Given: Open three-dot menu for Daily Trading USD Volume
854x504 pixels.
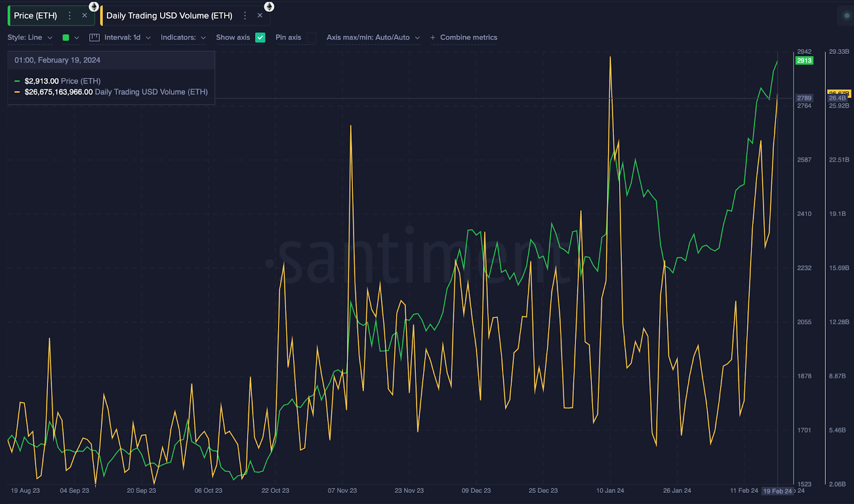Looking at the screenshot, I should (245, 15).
